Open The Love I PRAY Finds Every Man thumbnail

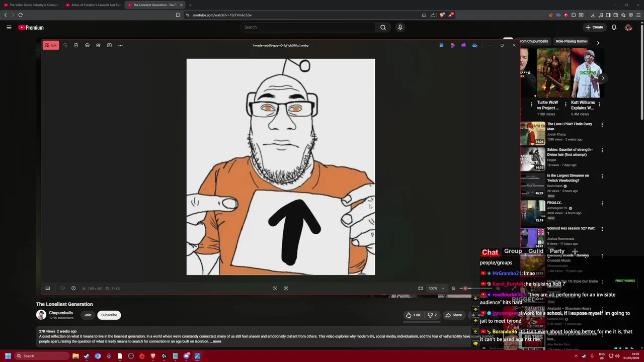[533, 133]
